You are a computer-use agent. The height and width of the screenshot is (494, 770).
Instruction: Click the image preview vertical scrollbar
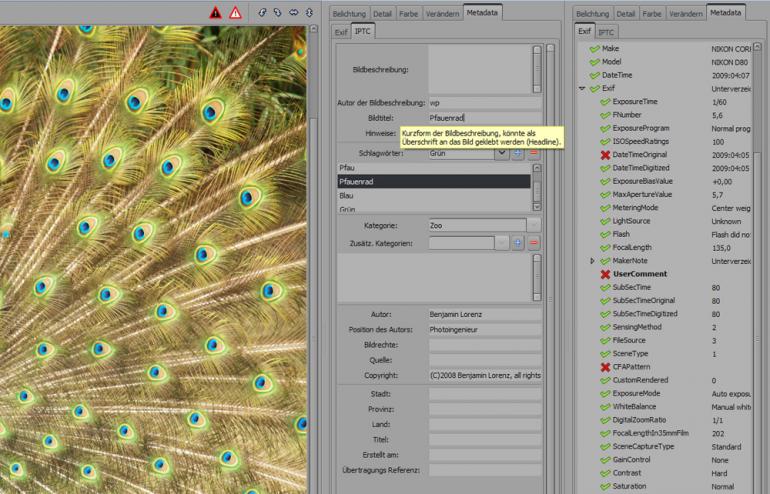point(313,259)
